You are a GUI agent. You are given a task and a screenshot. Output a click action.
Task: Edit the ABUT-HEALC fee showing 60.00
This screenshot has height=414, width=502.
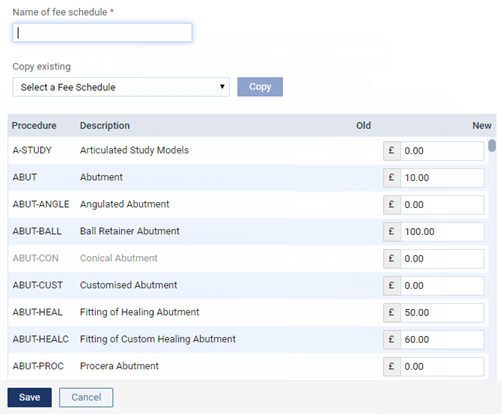click(442, 340)
